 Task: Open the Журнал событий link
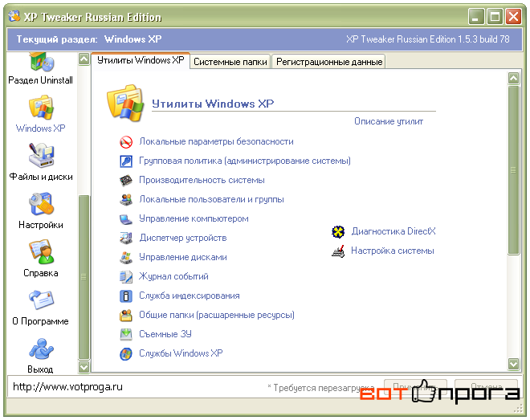tap(173, 276)
